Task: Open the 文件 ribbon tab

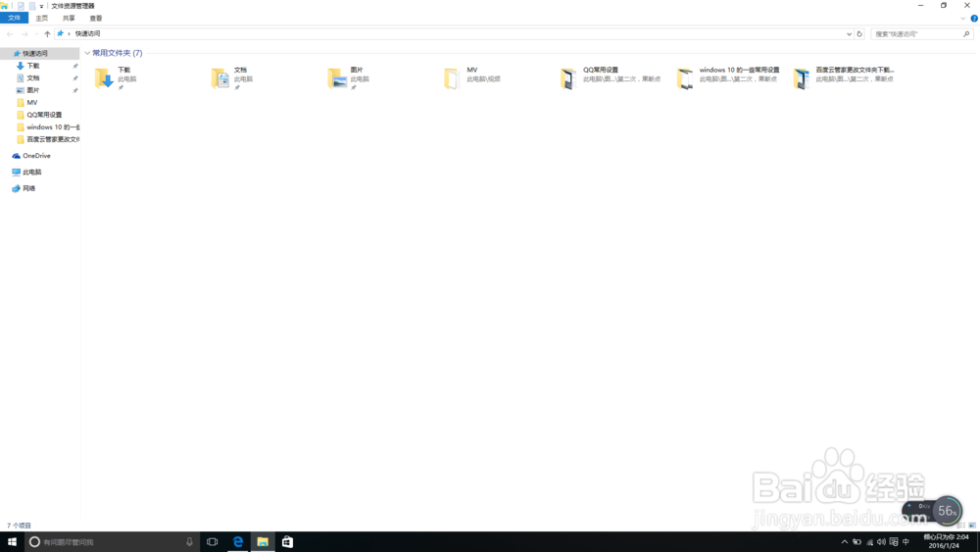Action: [14, 18]
